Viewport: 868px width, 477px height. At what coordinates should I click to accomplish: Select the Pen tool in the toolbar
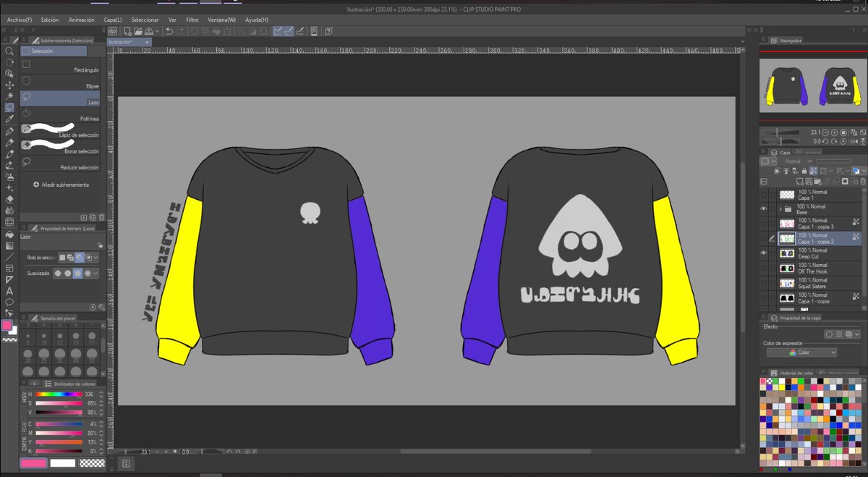tap(9, 132)
